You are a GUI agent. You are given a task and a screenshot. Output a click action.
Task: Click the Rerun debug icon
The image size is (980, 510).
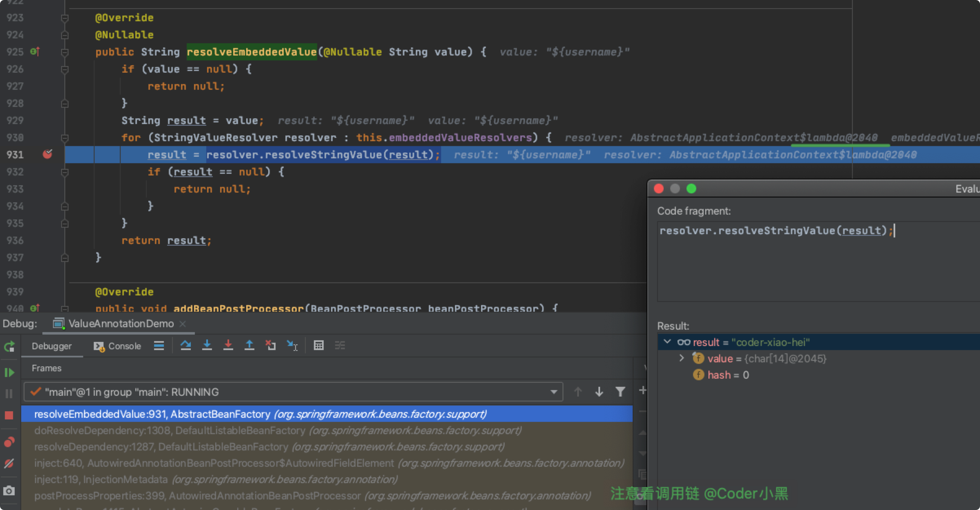pos(9,346)
